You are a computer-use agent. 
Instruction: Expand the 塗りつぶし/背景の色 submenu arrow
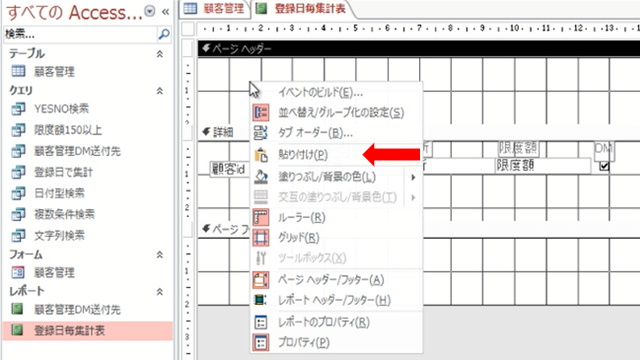tap(413, 177)
